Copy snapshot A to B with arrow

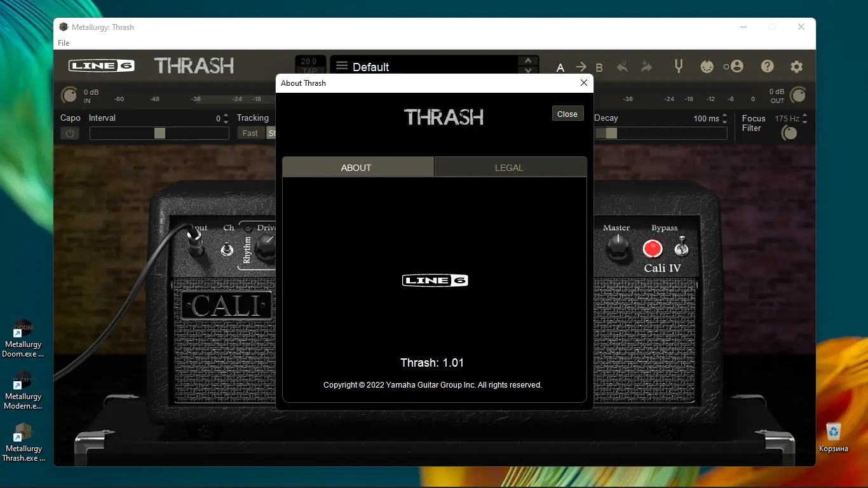[581, 67]
